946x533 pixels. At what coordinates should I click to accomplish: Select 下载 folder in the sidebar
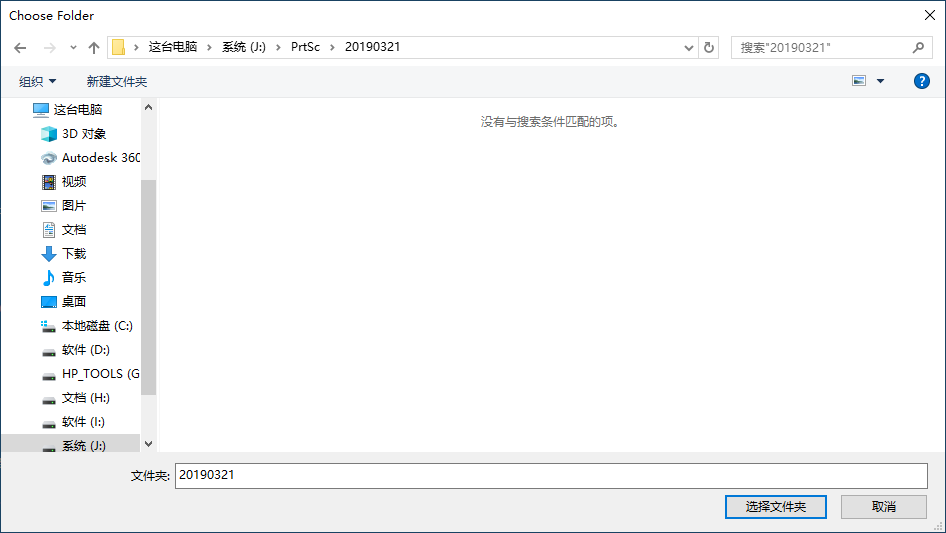pos(74,254)
